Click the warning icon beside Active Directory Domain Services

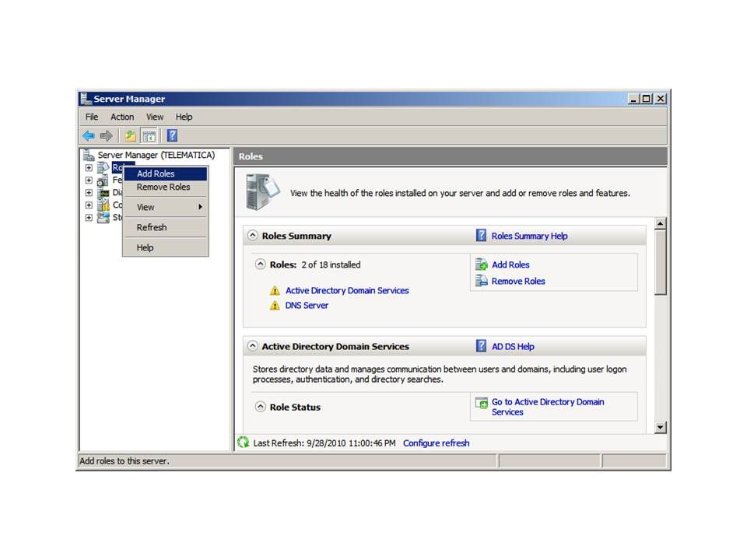(x=275, y=291)
